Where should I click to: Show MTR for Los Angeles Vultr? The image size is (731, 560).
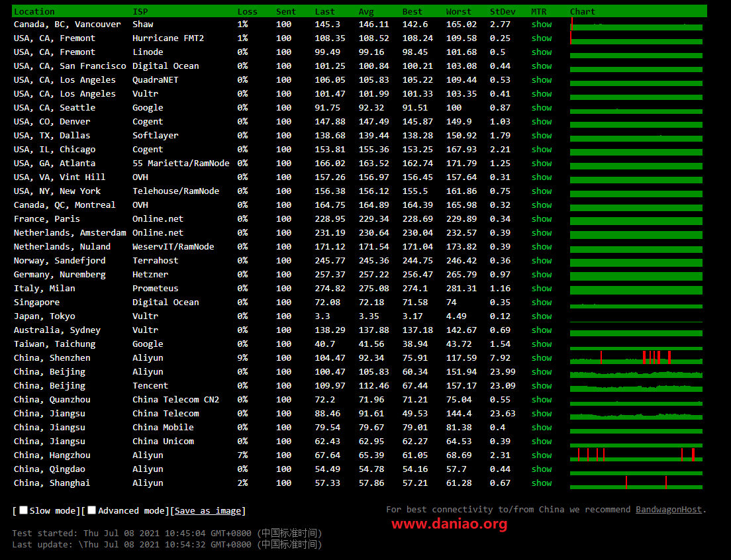tap(541, 93)
